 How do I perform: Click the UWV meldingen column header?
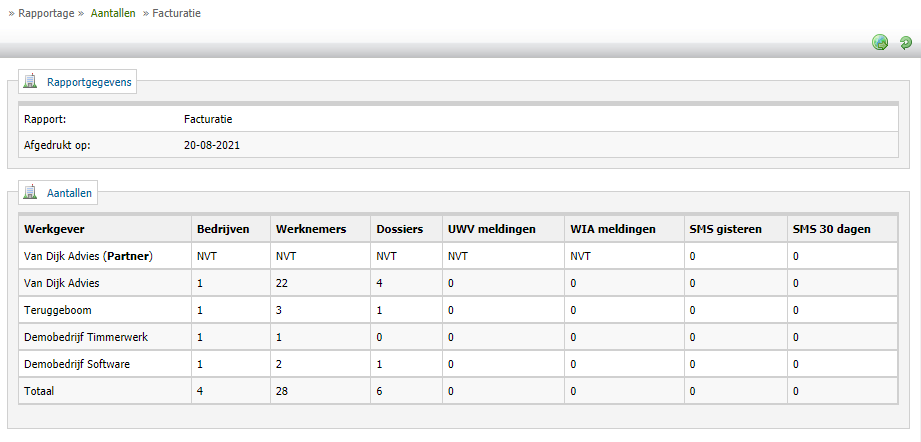point(492,229)
